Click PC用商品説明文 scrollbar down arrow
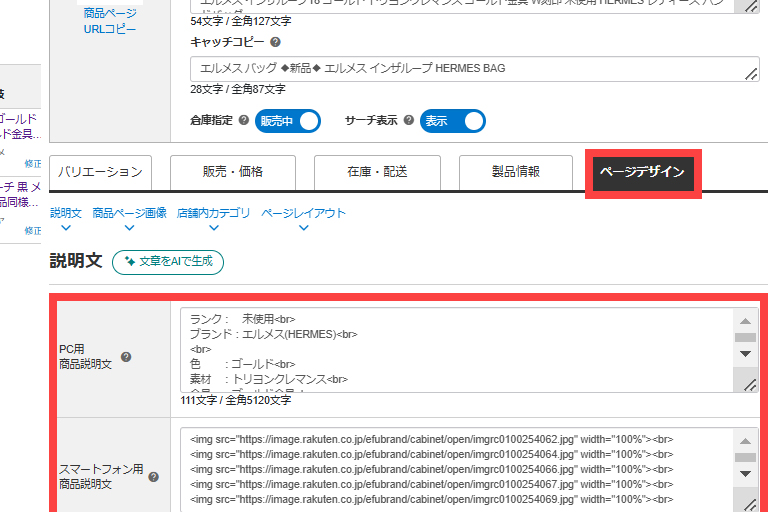 (745, 354)
